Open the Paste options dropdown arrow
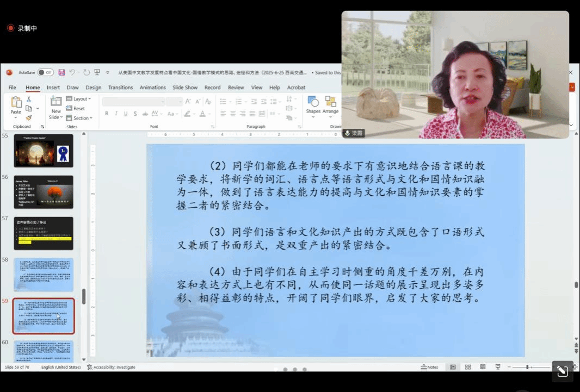 pos(16,118)
